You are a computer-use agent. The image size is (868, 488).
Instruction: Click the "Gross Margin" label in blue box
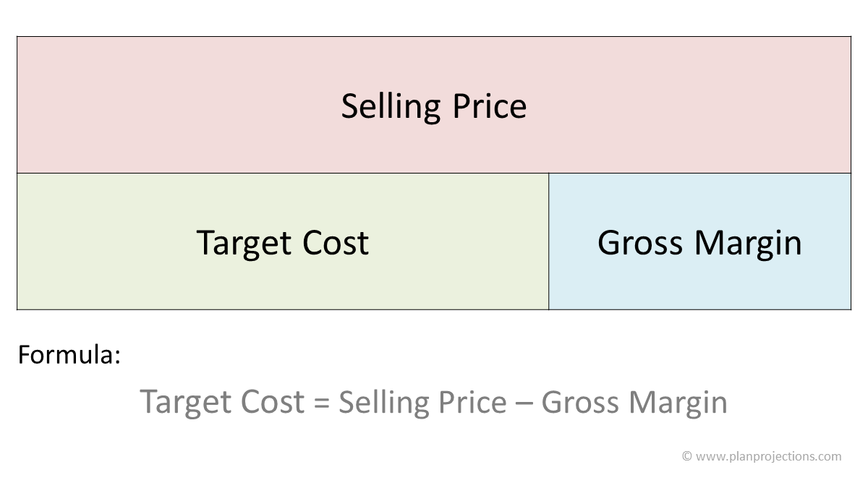point(699,243)
